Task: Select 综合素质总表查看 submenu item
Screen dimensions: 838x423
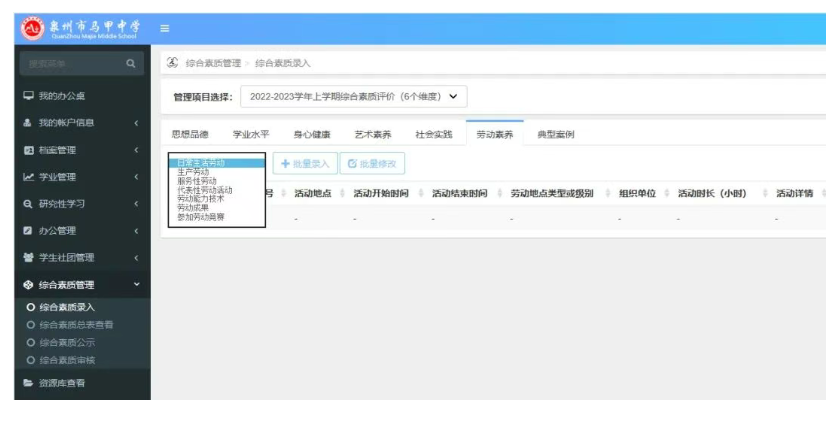Action: click(76, 325)
